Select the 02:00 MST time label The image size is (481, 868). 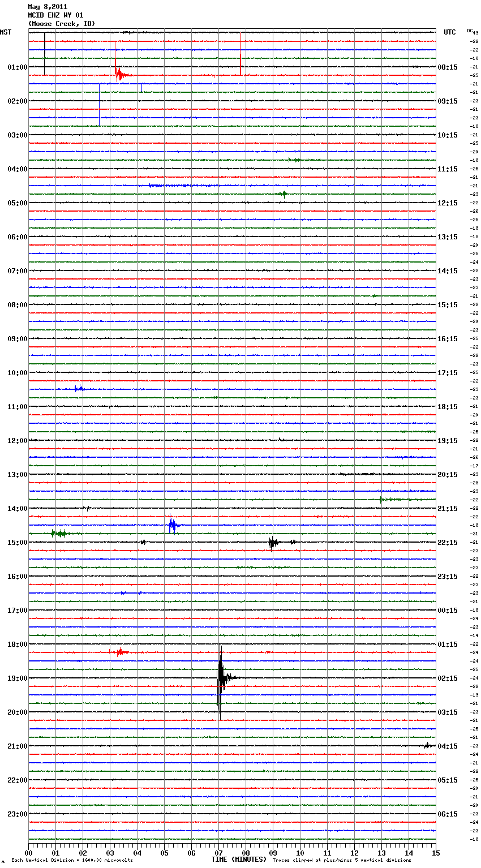click(x=17, y=101)
